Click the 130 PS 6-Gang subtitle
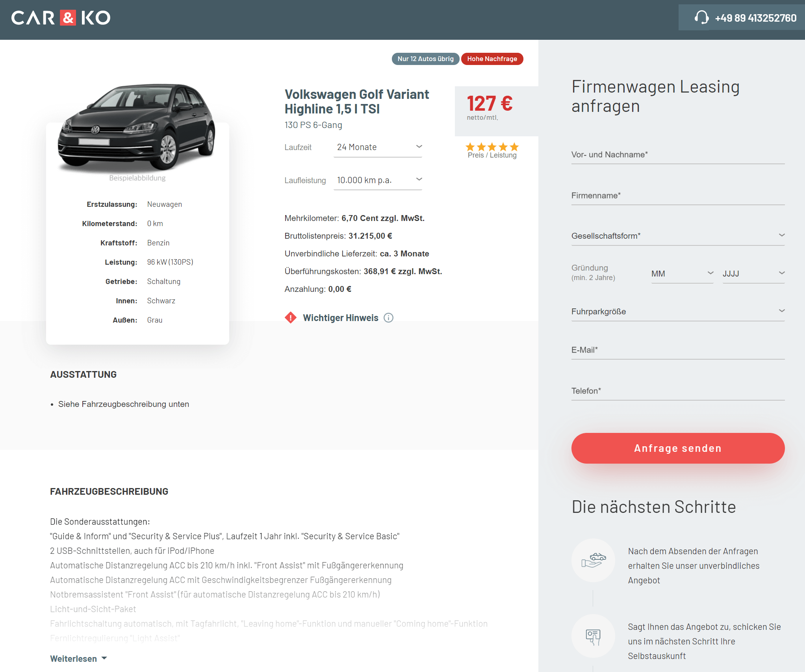The width and height of the screenshot is (805, 672). 313,125
